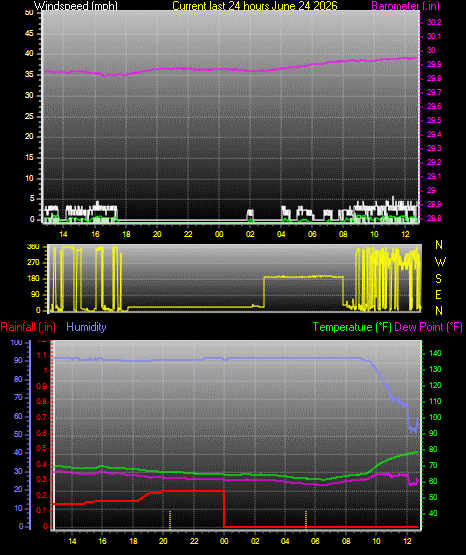The width and height of the screenshot is (466, 555).
Task: Click green temperature scale value "80"
Action: pyautogui.click(x=433, y=449)
